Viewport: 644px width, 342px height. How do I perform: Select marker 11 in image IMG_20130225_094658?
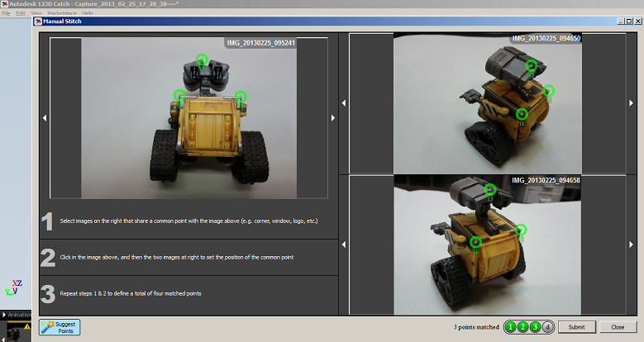[x=475, y=242]
